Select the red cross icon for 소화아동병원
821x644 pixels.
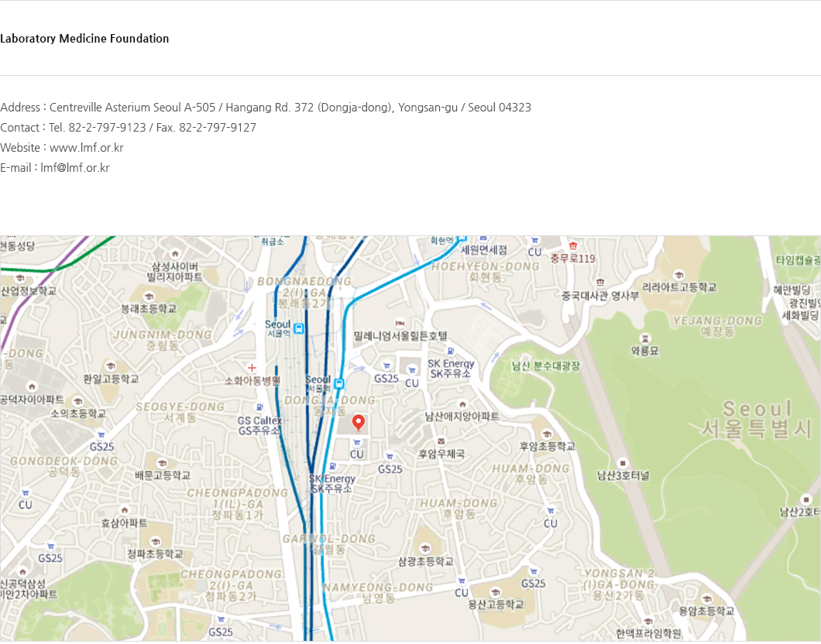pos(252,368)
